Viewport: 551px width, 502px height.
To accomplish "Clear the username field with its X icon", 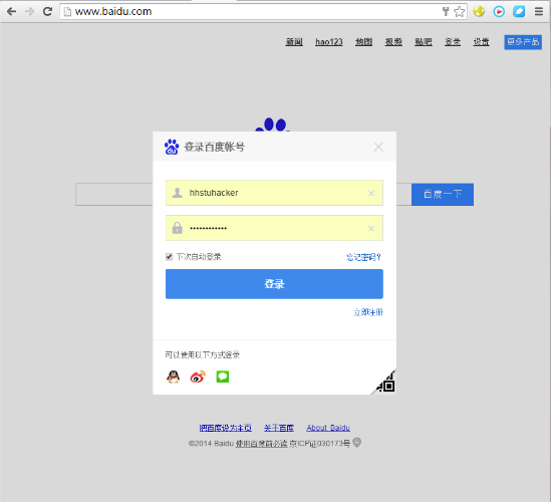I will point(371,193).
